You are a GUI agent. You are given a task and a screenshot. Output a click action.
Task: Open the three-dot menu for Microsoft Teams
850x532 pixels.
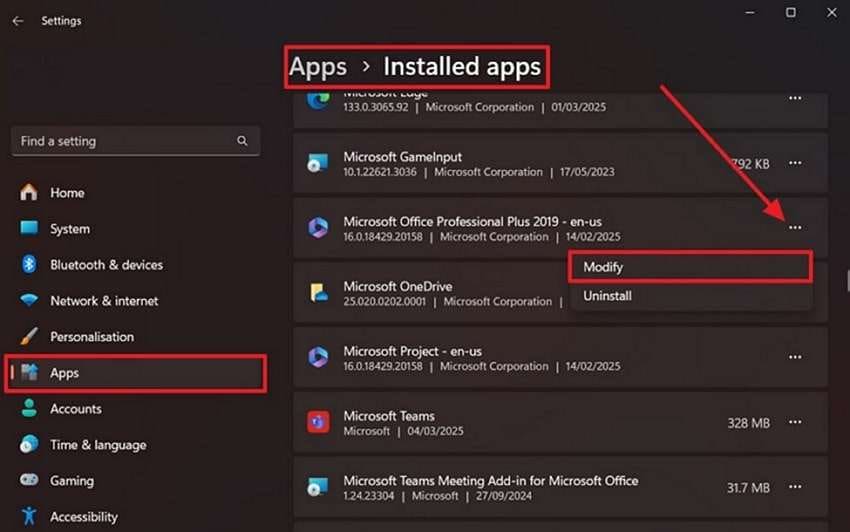pyautogui.click(x=795, y=422)
